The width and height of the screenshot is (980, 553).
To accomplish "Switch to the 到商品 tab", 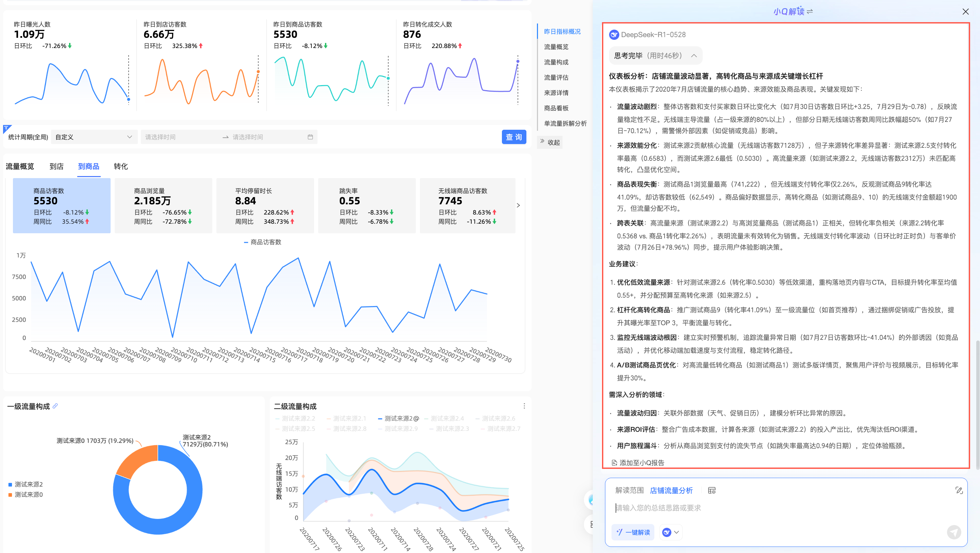I will coord(88,166).
